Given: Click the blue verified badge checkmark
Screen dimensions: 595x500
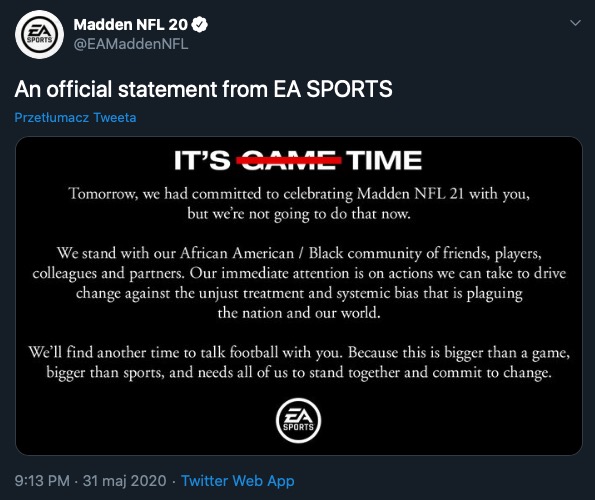Looking at the screenshot, I should click(200, 25).
